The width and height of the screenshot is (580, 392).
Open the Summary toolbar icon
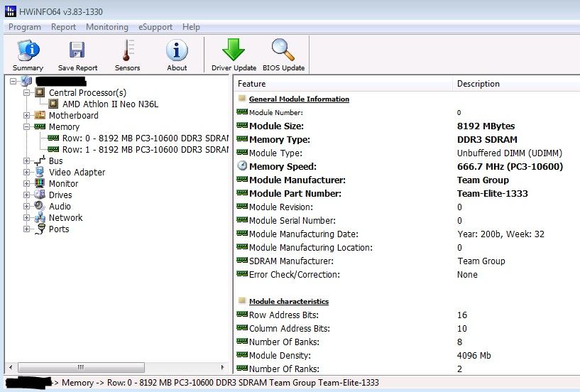(x=28, y=50)
